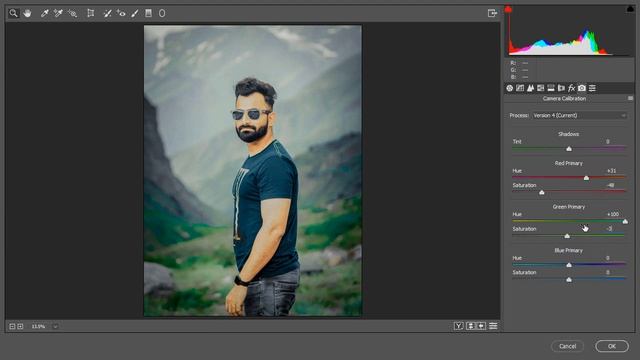Click the Blue Primary section label
640x360 pixels.
click(569, 251)
